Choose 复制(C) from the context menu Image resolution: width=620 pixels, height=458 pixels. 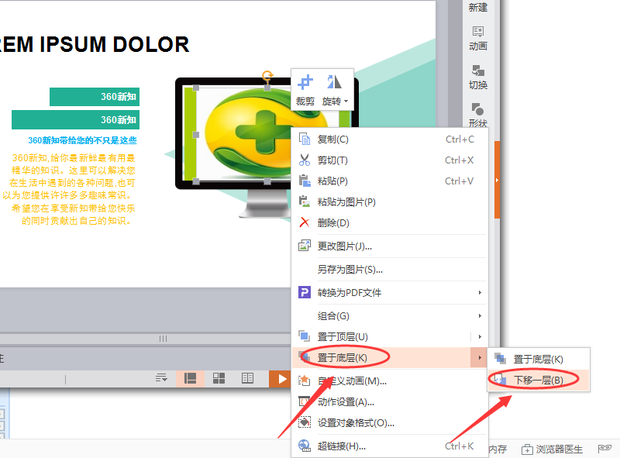pyautogui.click(x=389, y=139)
